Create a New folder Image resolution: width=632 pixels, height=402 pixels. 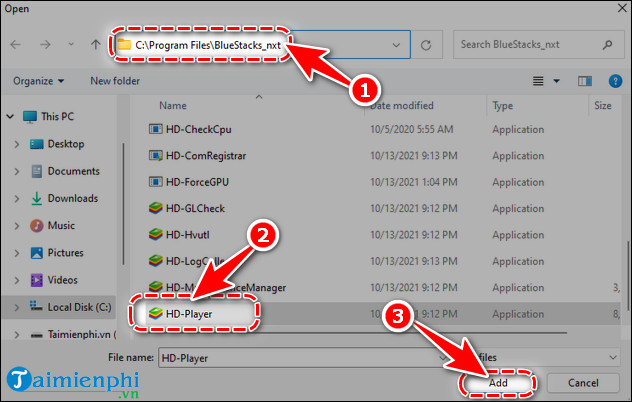(x=115, y=81)
